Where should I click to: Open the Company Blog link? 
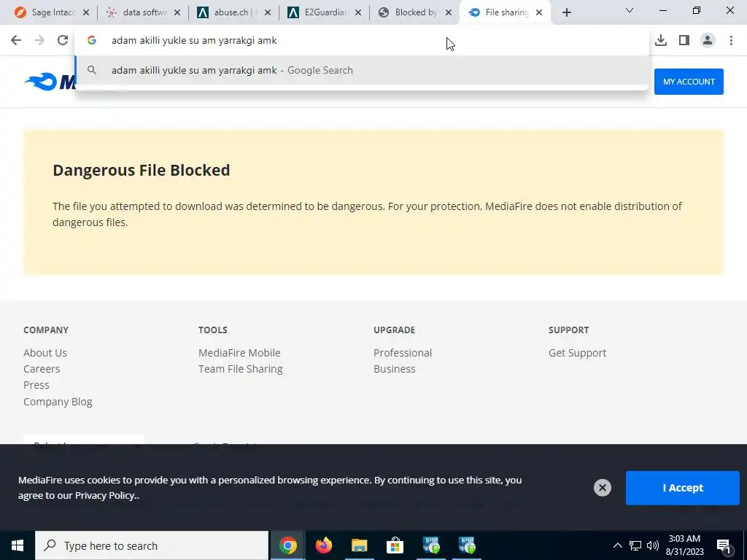click(x=58, y=402)
